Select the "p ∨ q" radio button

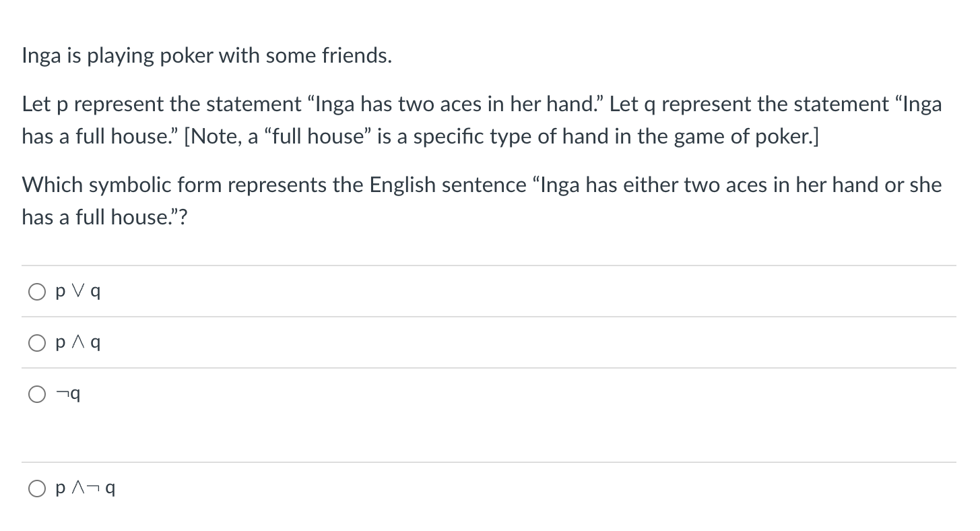[38, 292]
